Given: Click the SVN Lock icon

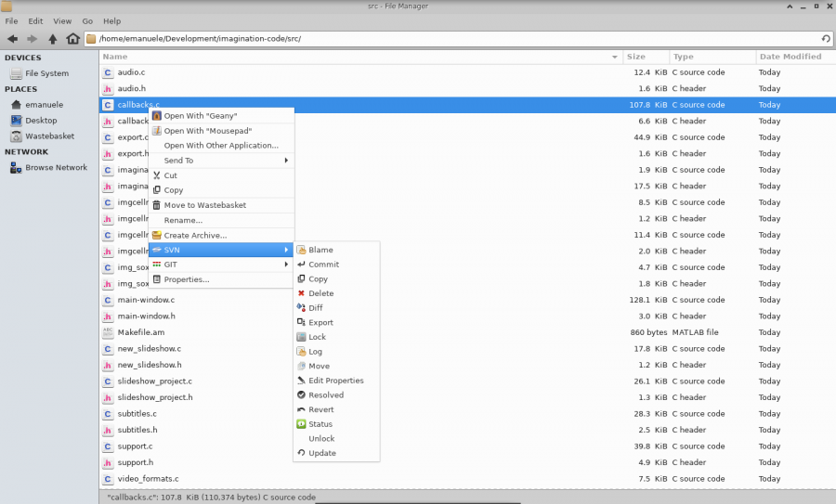Looking at the screenshot, I should click(301, 337).
